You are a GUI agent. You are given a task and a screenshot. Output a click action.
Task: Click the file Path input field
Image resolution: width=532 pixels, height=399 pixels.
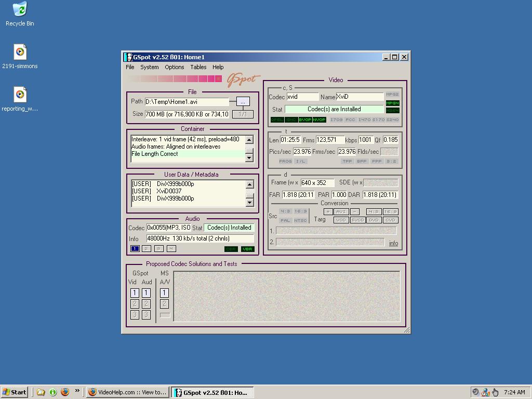coord(187,102)
